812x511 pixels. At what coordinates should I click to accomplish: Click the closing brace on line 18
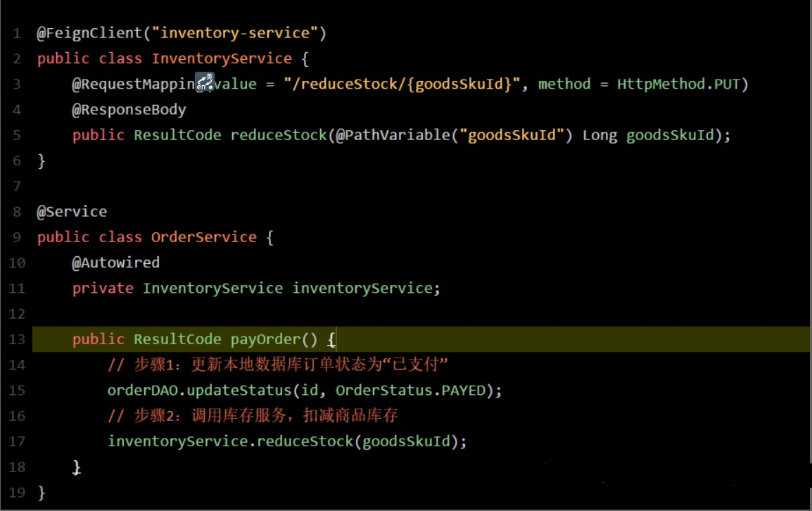coord(77,467)
